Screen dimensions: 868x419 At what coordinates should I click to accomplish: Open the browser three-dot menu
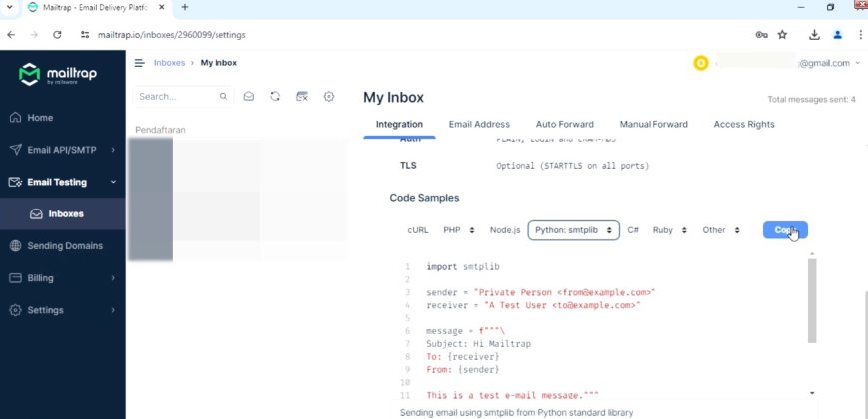point(861,34)
